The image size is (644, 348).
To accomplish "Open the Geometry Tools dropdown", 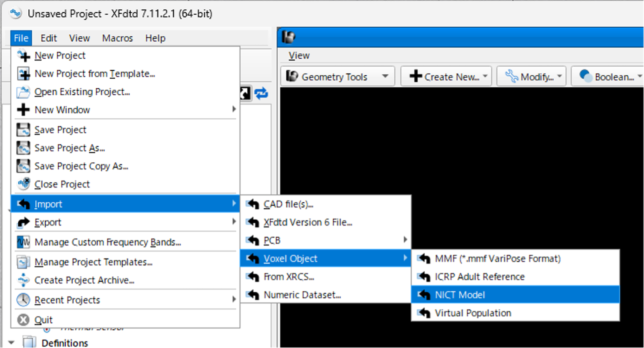I will coord(338,77).
